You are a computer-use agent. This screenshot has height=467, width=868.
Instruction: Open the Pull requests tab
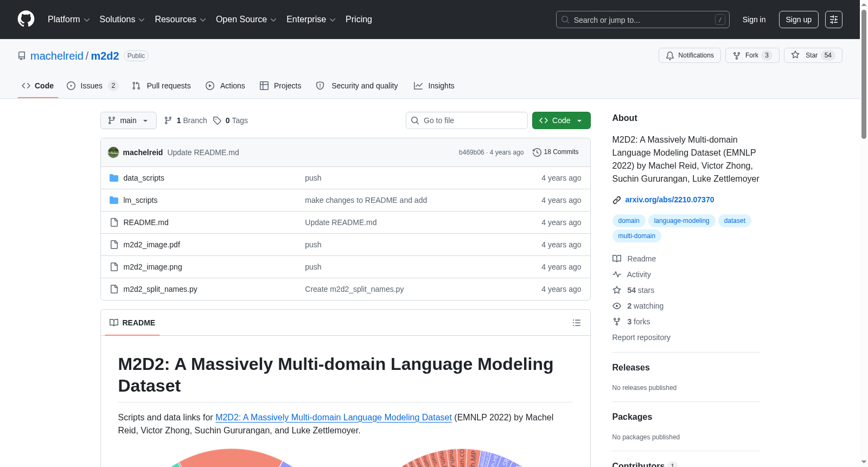point(162,86)
